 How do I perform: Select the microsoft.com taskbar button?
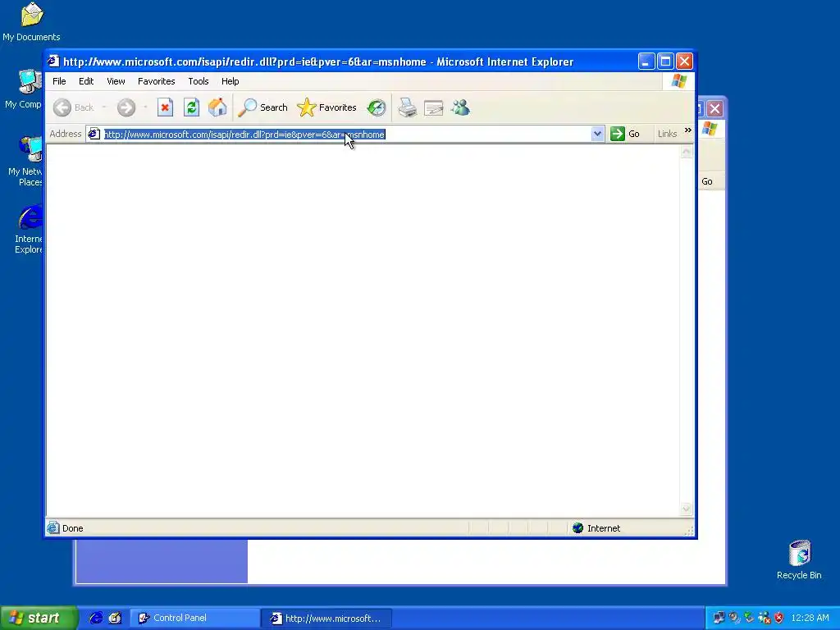point(326,619)
